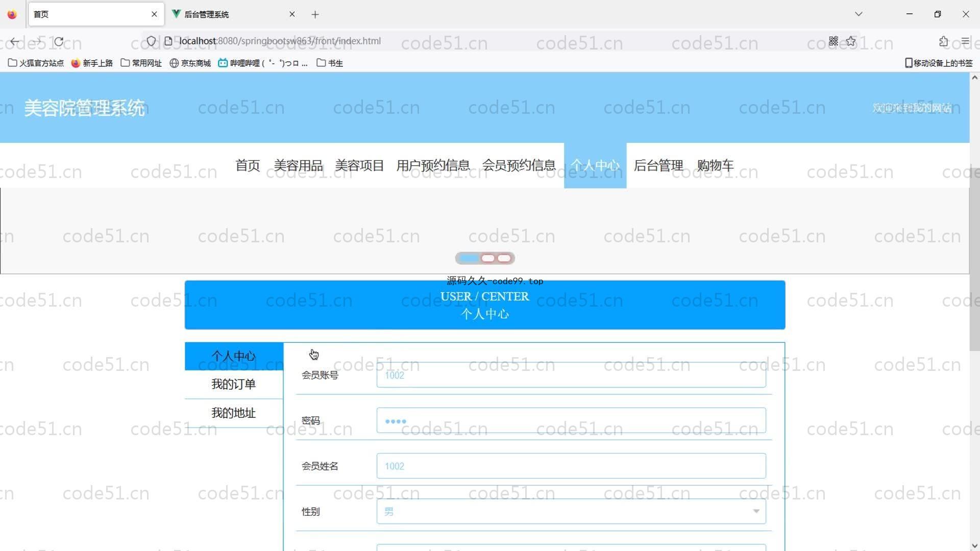Viewport: 980px width, 551px height.
Task: Click the scrollbar up arrow
Action: (974, 78)
